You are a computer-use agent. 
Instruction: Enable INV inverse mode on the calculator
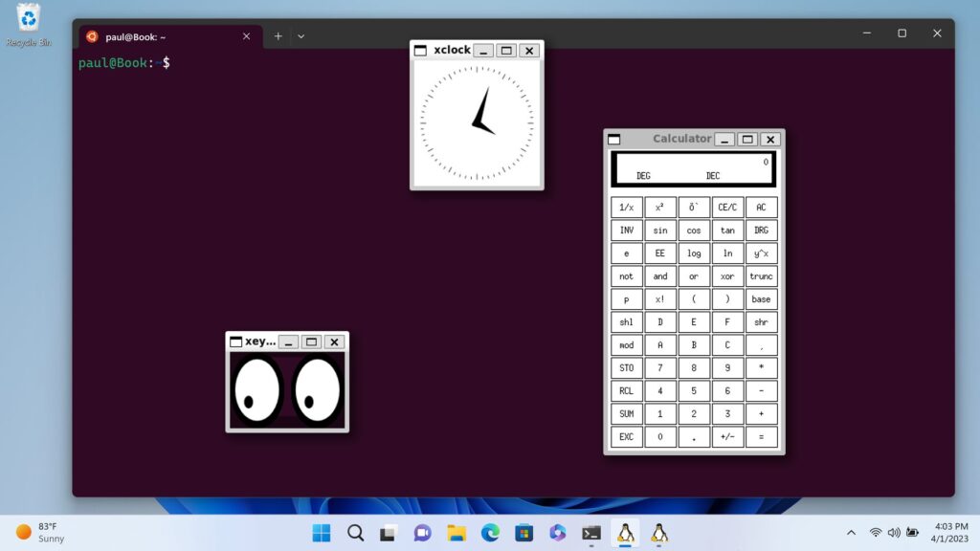click(626, 230)
